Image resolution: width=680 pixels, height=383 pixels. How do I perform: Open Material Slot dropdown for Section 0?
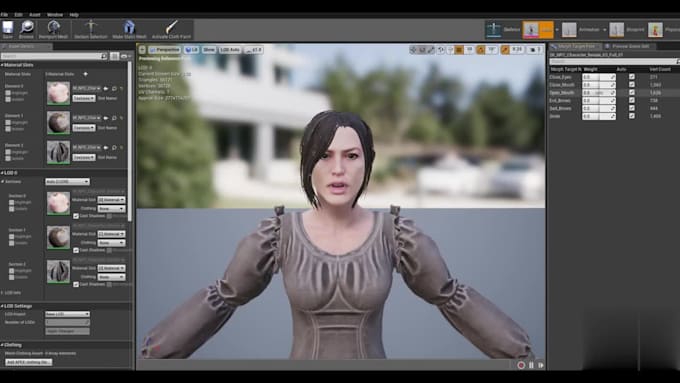pyautogui.click(x=111, y=200)
